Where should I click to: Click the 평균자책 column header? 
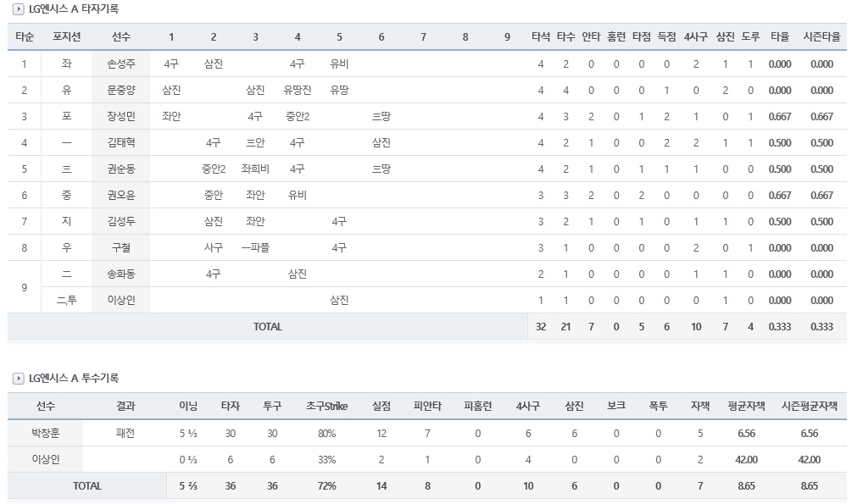746,406
